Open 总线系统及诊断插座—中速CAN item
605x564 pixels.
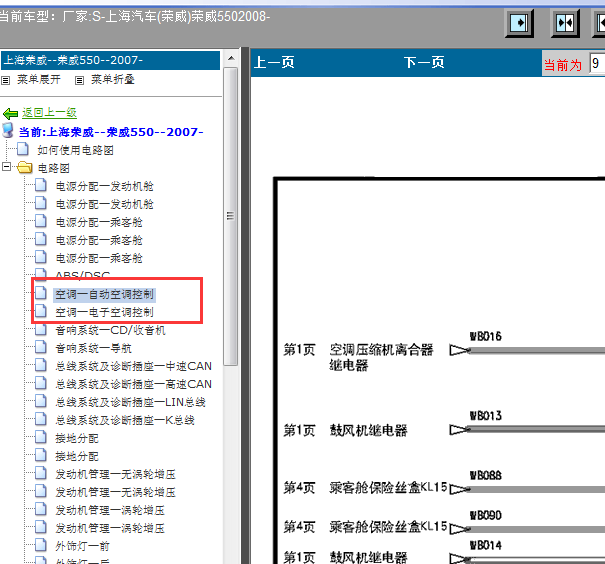(134, 366)
